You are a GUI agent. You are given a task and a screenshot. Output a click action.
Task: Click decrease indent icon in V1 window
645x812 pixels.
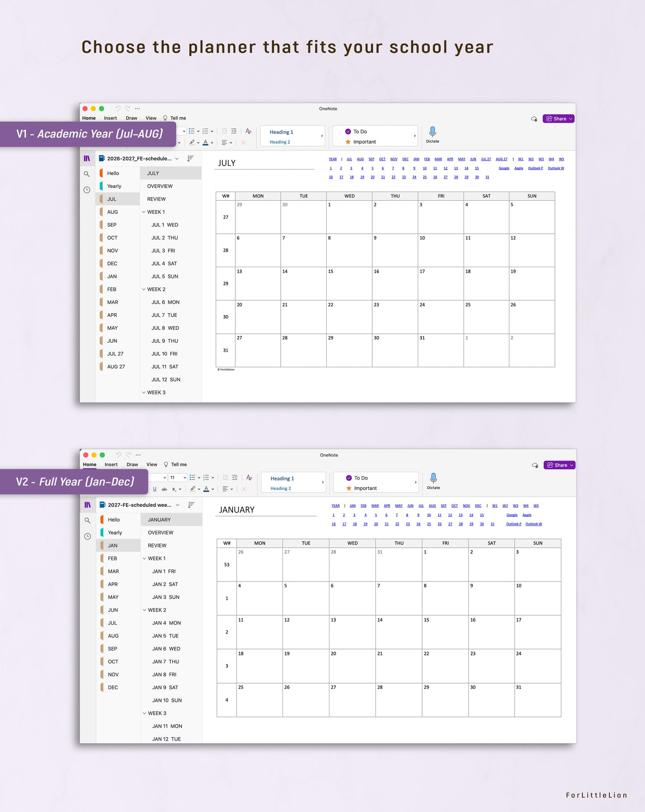[x=225, y=131]
